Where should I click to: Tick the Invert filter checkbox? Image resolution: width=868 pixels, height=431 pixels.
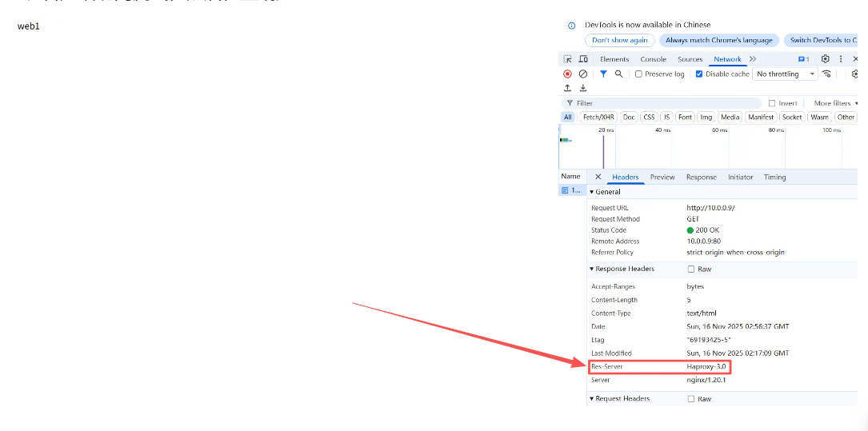pyautogui.click(x=772, y=103)
